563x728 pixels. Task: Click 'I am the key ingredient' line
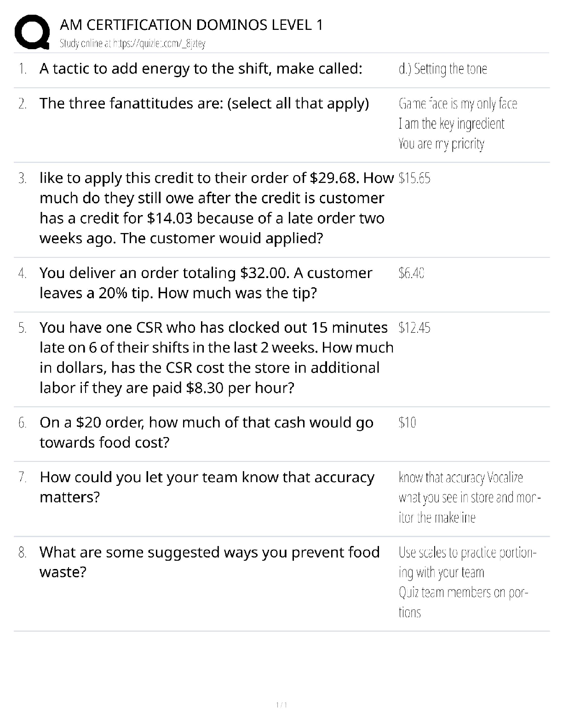451,124
